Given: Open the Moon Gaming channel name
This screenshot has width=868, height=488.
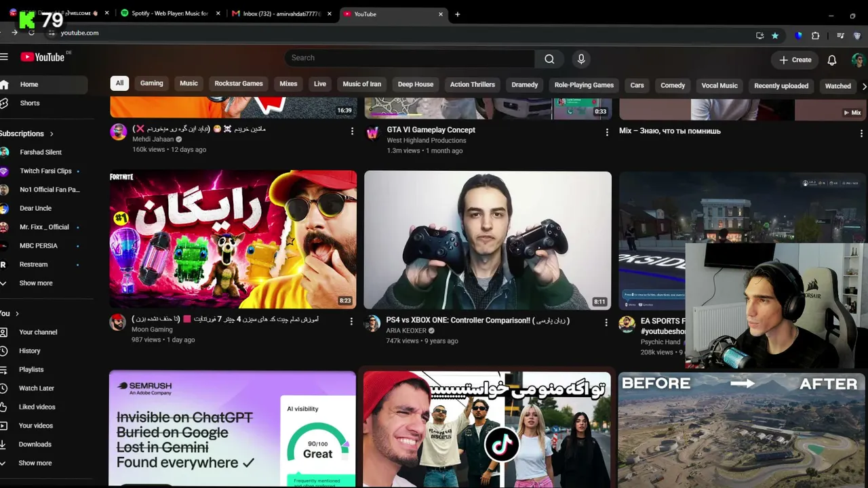Looking at the screenshot, I should pyautogui.click(x=152, y=330).
